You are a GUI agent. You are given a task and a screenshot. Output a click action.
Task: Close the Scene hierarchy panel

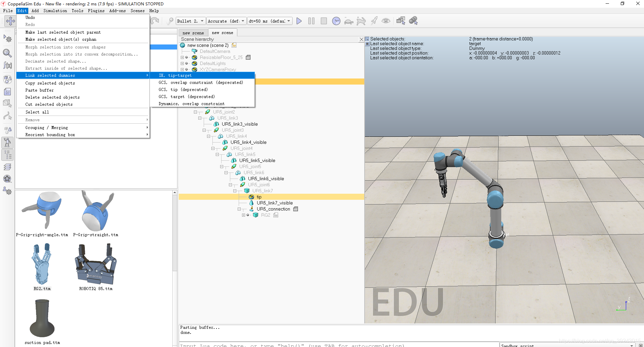pos(361,39)
